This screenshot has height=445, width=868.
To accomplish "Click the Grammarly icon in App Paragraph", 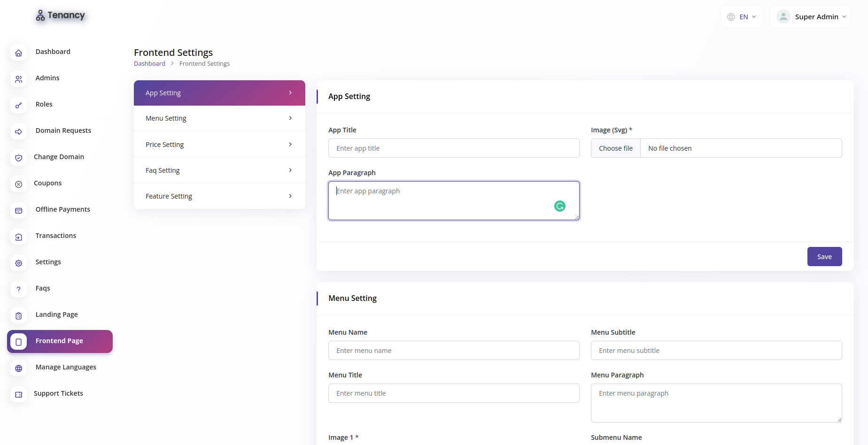I will [559, 206].
